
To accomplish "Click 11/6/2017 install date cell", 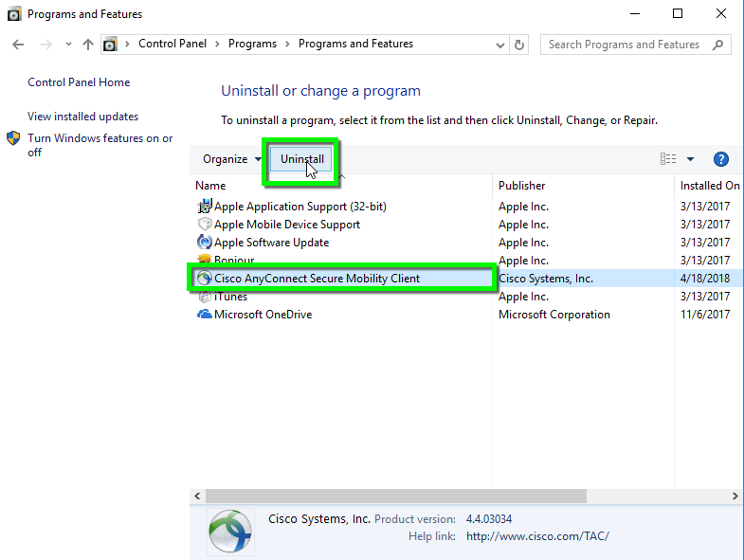I will (704, 315).
